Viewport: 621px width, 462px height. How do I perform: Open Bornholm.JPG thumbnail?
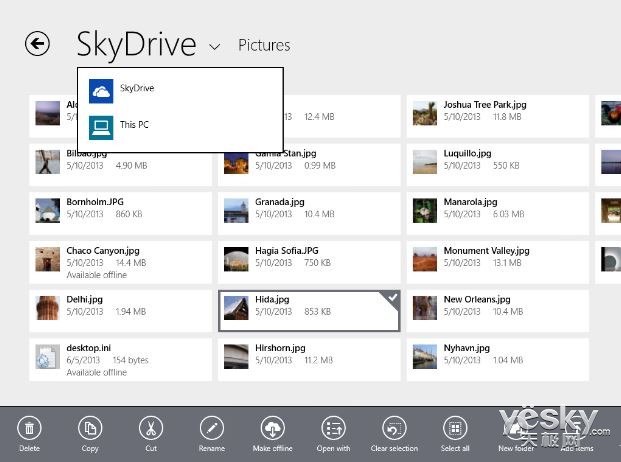pos(48,210)
